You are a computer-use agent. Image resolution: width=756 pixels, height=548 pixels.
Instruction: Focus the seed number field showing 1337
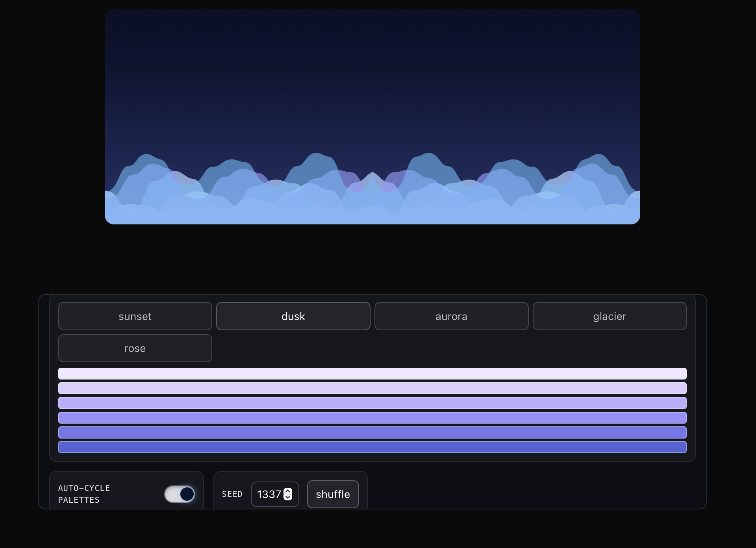pos(269,494)
